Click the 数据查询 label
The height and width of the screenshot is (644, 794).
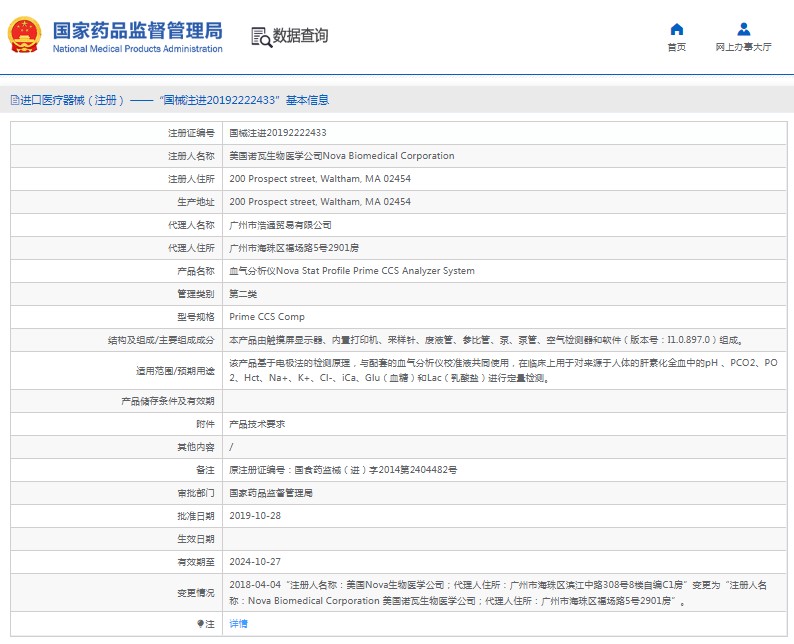pos(300,35)
